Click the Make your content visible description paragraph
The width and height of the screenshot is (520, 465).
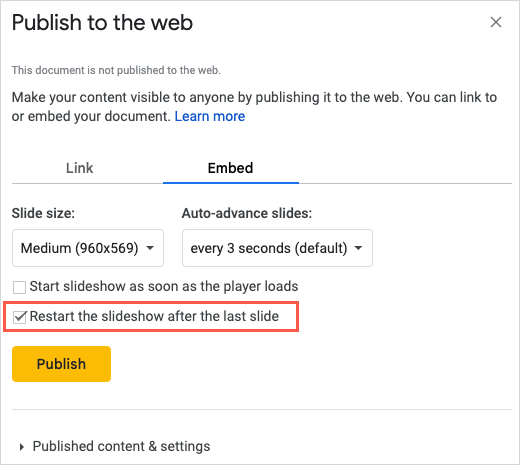[254, 107]
